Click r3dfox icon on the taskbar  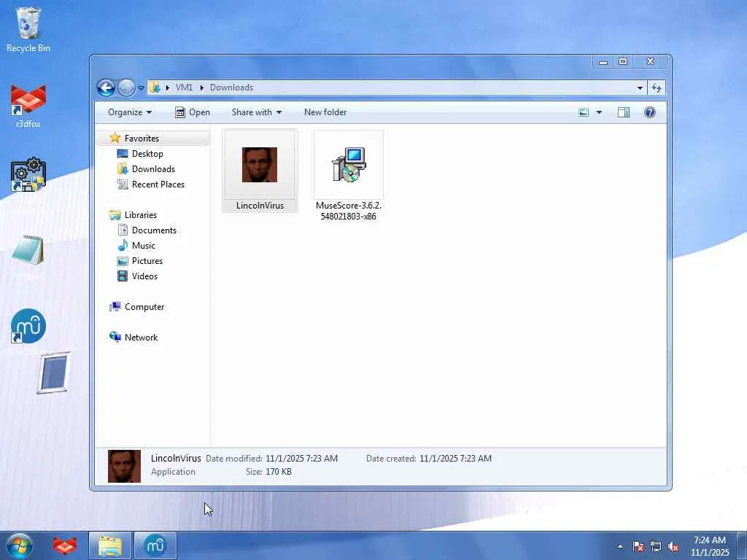(65, 545)
